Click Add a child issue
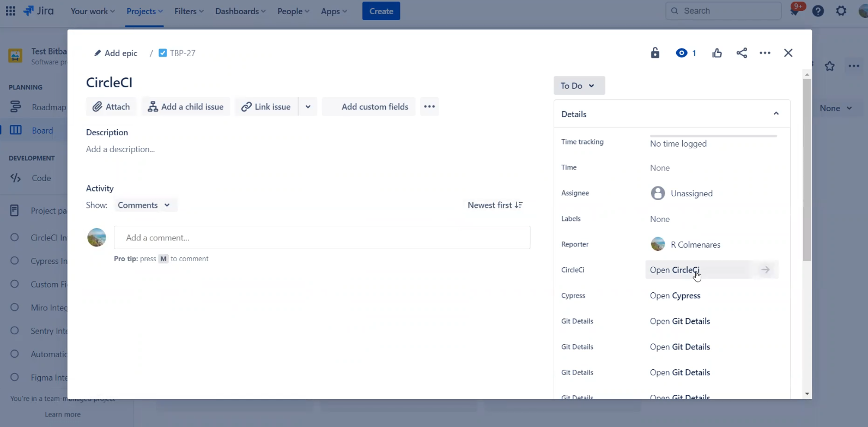The image size is (868, 427). (x=186, y=106)
